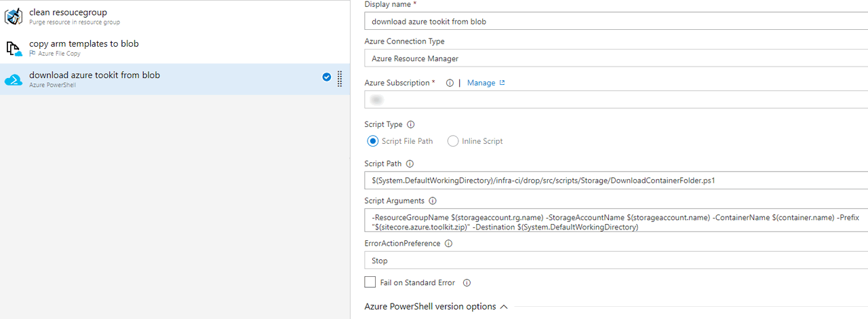Click the ErrorActionPreference label
This screenshot has width=868, height=319.
point(402,244)
